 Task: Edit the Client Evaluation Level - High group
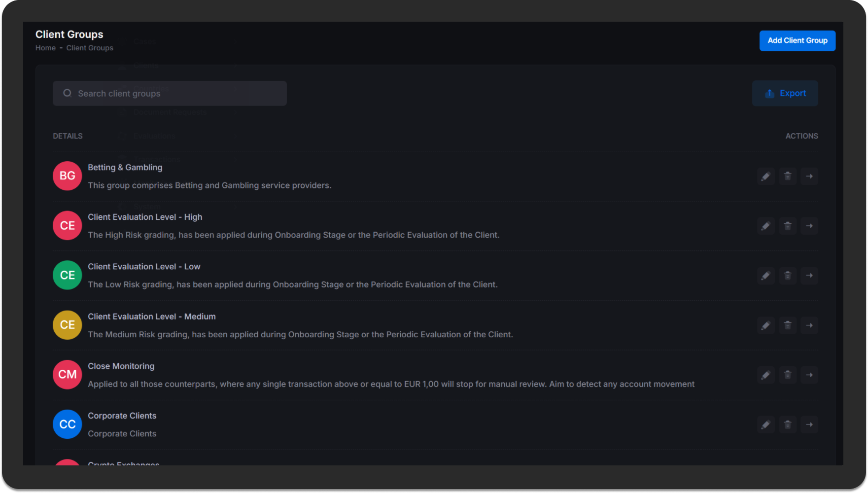coord(765,226)
